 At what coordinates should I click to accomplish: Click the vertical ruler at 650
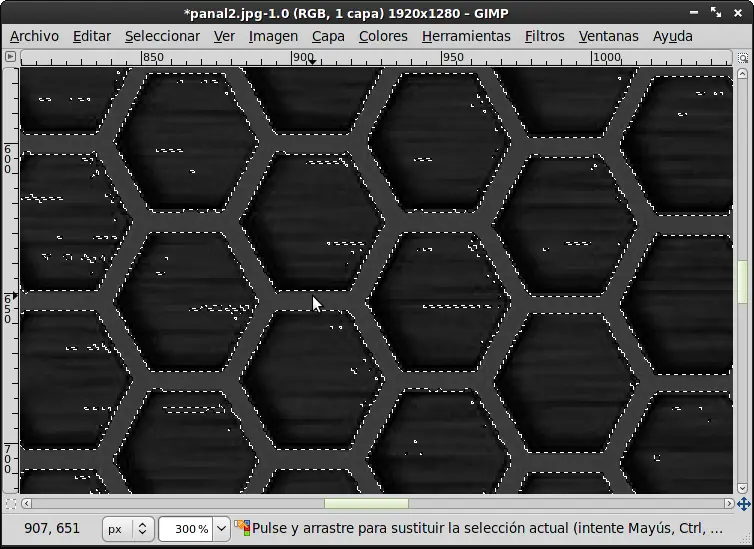pos(8,310)
